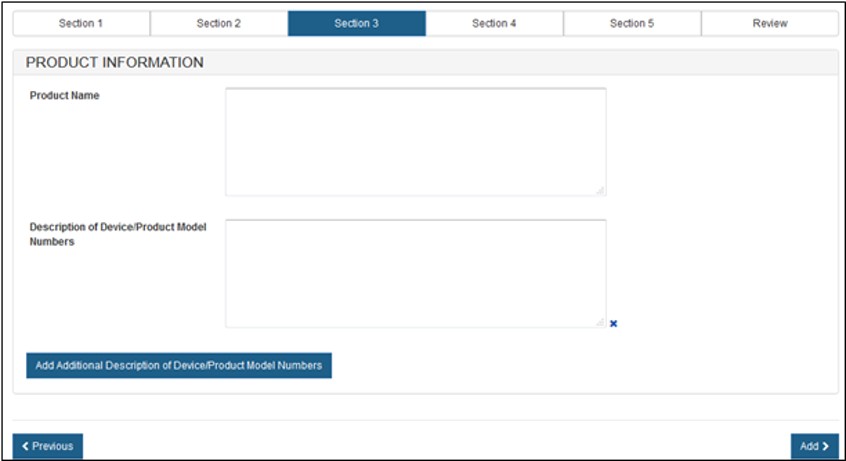Open the Review tab
Viewport: 846px width, 461px height.
coord(770,23)
